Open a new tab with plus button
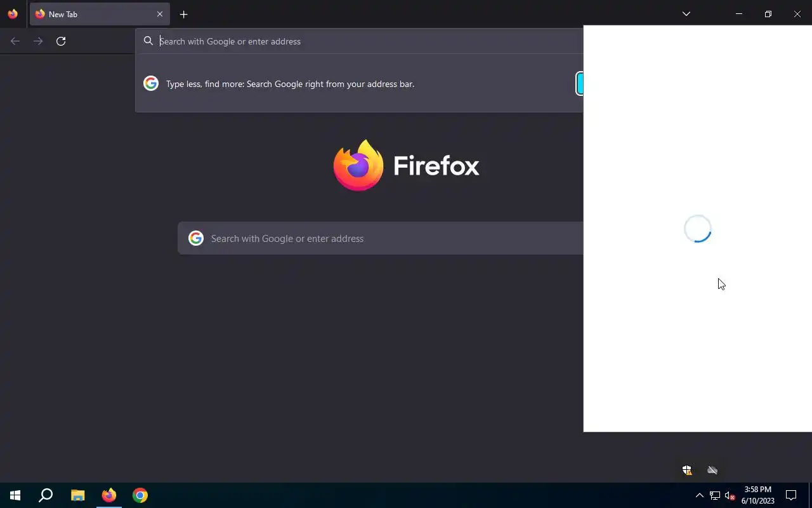 [183, 14]
